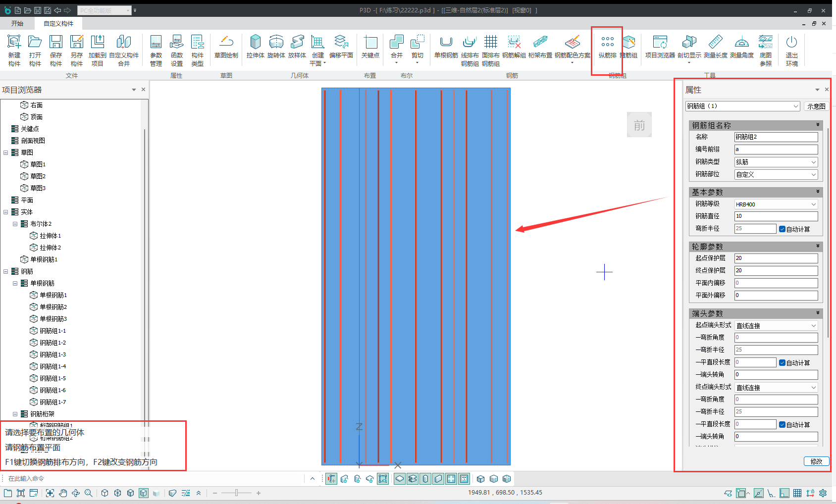Toggle 自动计算 checkbox for 弯折半径
The height and width of the screenshot is (504, 836).
tap(783, 229)
